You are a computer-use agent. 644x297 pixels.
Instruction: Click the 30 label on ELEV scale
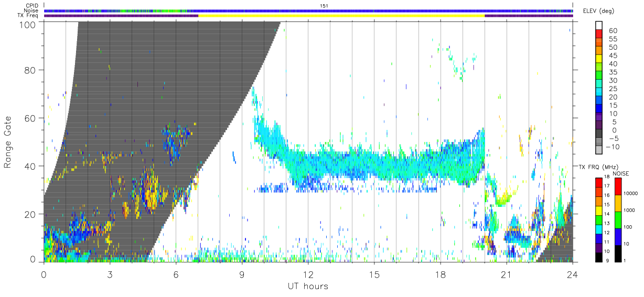[x=613, y=80]
